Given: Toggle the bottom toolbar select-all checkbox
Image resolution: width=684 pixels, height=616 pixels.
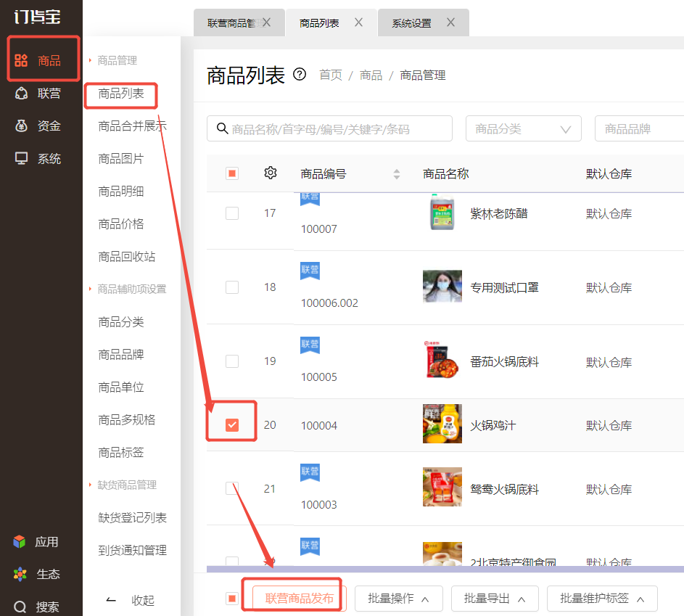Looking at the screenshot, I should (232, 598).
